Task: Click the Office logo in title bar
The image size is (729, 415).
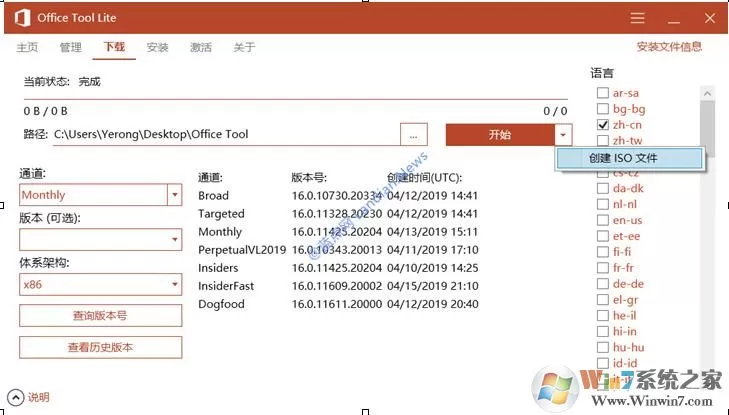Action: coord(22,18)
